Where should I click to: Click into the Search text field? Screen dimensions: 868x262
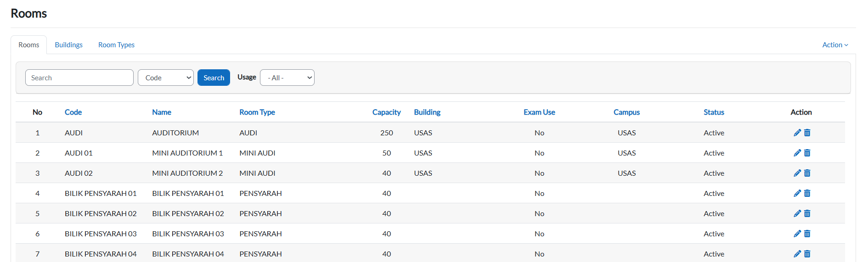point(79,78)
